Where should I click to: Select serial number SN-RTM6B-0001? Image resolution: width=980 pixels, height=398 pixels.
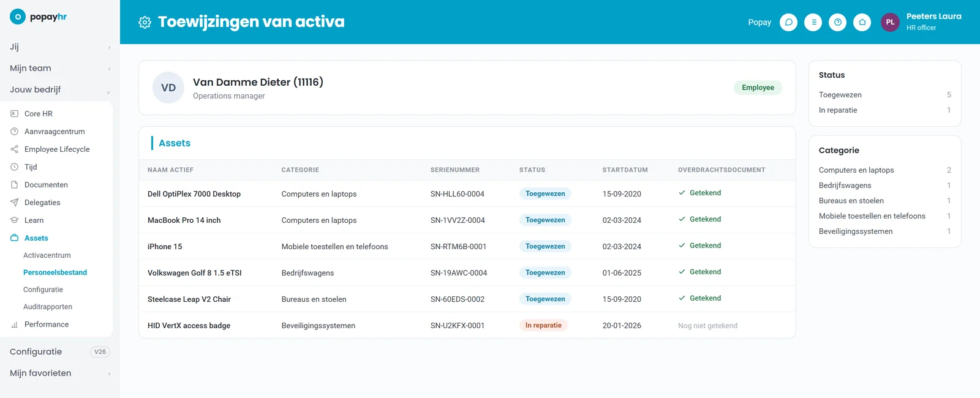coord(458,247)
